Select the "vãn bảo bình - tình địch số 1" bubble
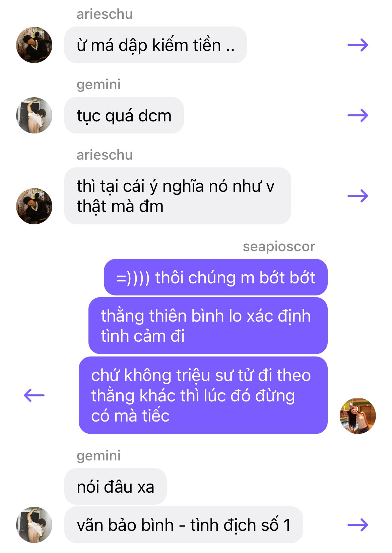The height and width of the screenshot is (553, 392). pyautogui.click(x=184, y=525)
